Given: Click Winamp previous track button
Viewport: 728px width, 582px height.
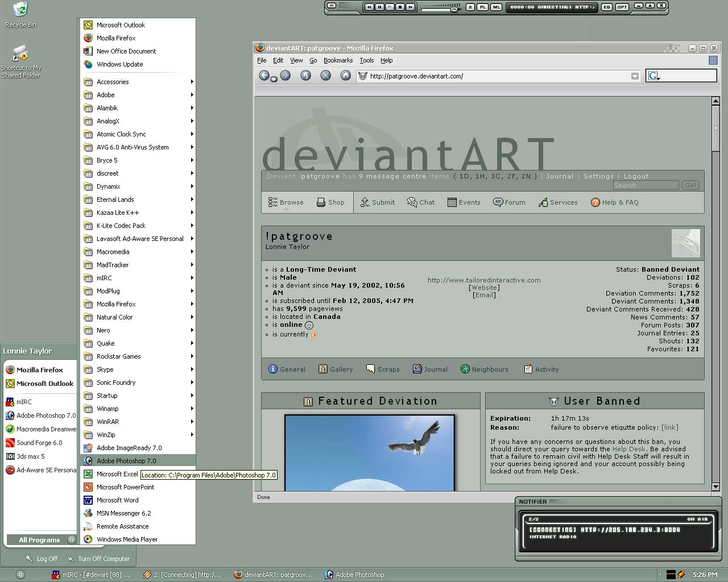Looking at the screenshot, I should pyautogui.click(x=369, y=7).
